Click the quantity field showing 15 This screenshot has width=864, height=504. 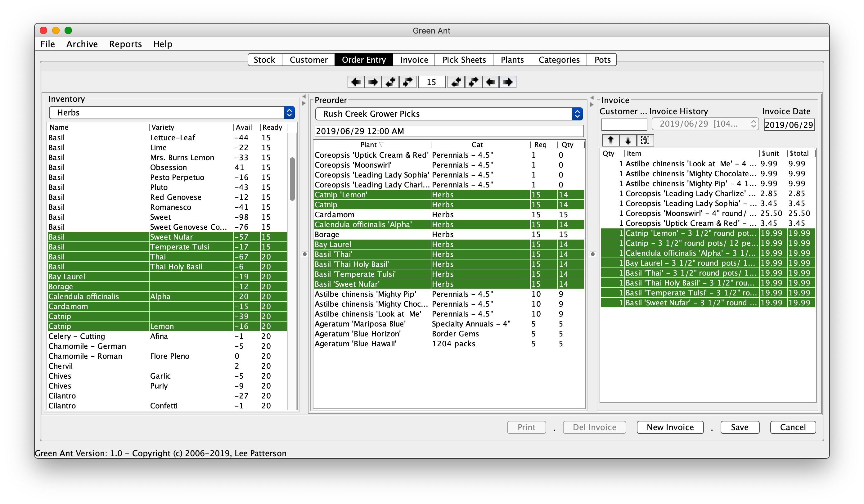(431, 82)
